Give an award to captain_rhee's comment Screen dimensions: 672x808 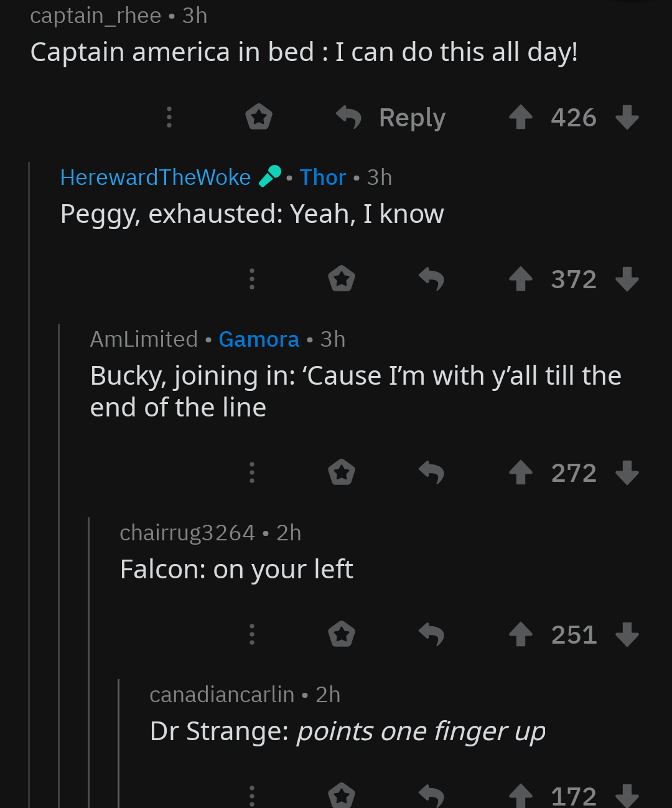point(259,116)
